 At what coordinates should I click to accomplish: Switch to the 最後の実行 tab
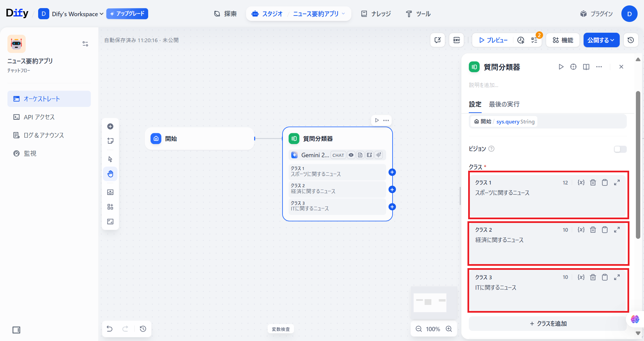504,104
